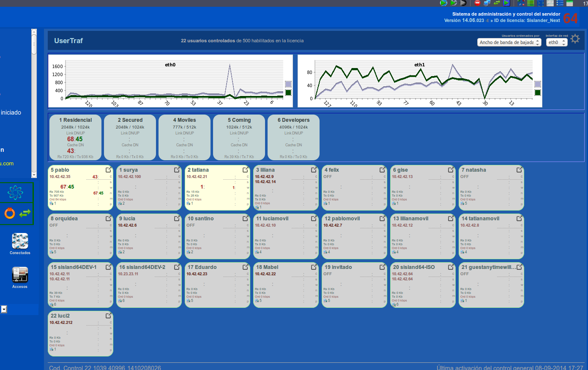The width and height of the screenshot is (588, 370).
Task: Click the eth1 traffic graph
Action: click(420, 81)
